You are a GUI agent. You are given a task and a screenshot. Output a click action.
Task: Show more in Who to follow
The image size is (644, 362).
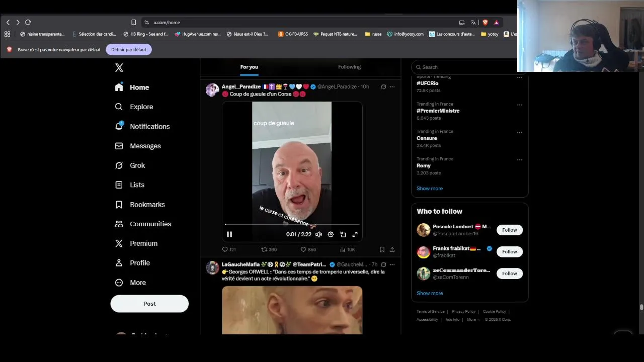[430, 293]
